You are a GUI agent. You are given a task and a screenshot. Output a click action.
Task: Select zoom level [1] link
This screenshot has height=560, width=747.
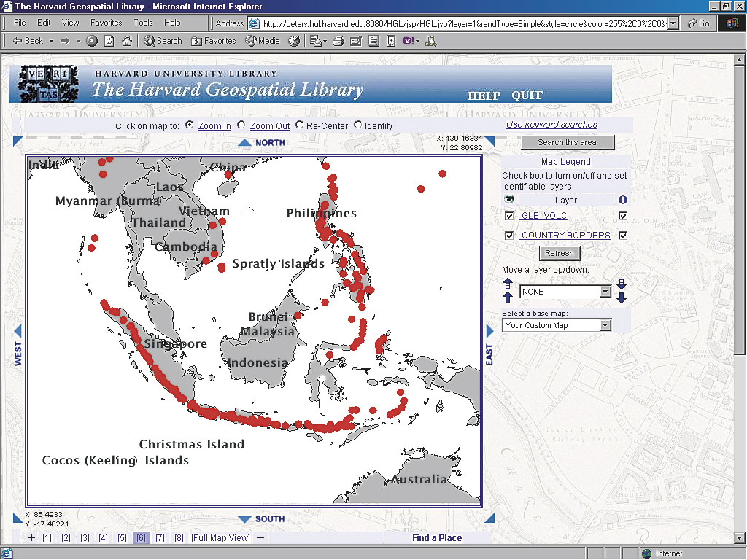[47, 537]
